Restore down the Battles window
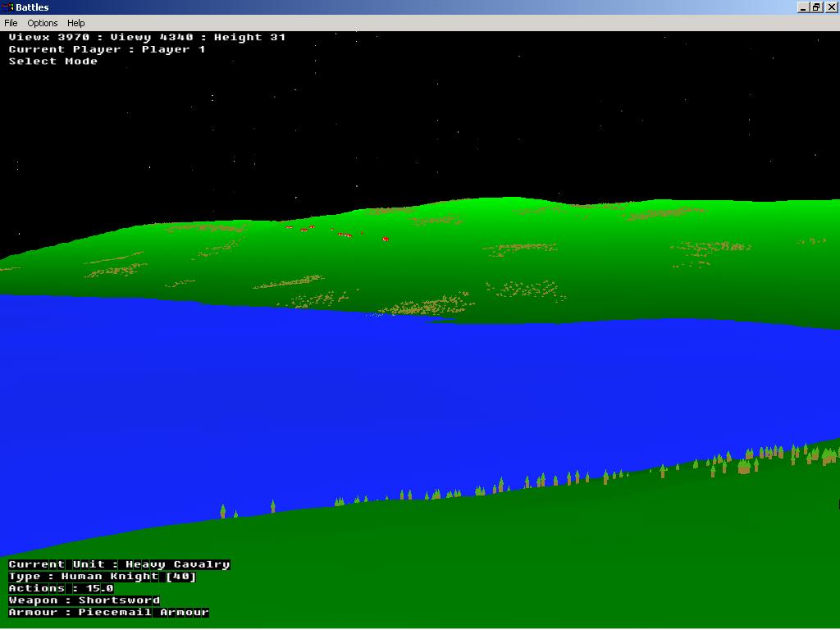This screenshot has width=840, height=630. [x=816, y=7]
